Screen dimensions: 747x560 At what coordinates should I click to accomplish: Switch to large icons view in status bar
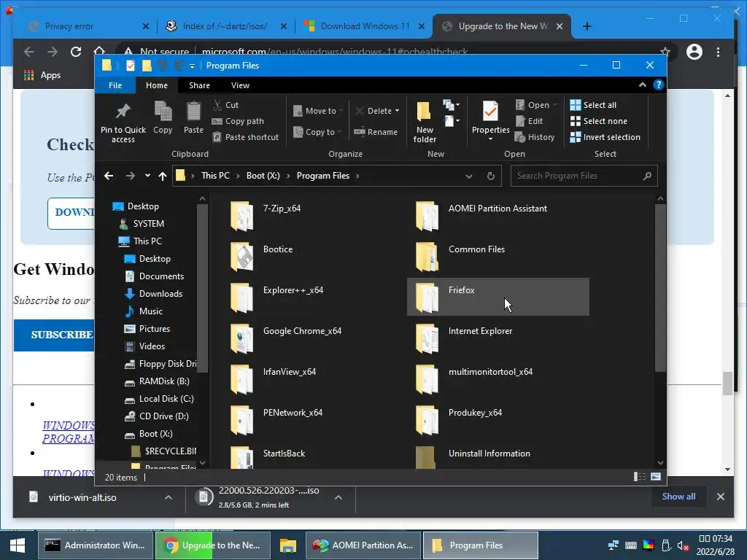click(x=656, y=477)
